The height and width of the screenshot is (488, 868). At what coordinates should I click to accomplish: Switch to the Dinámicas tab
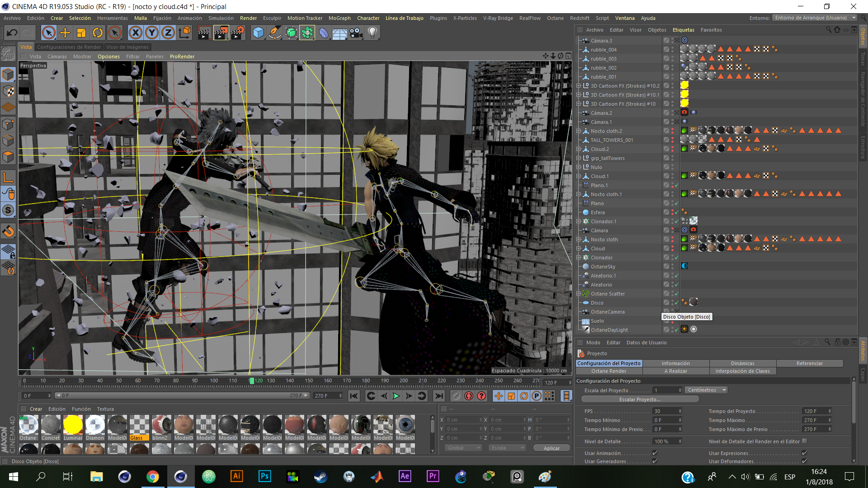click(742, 363)
